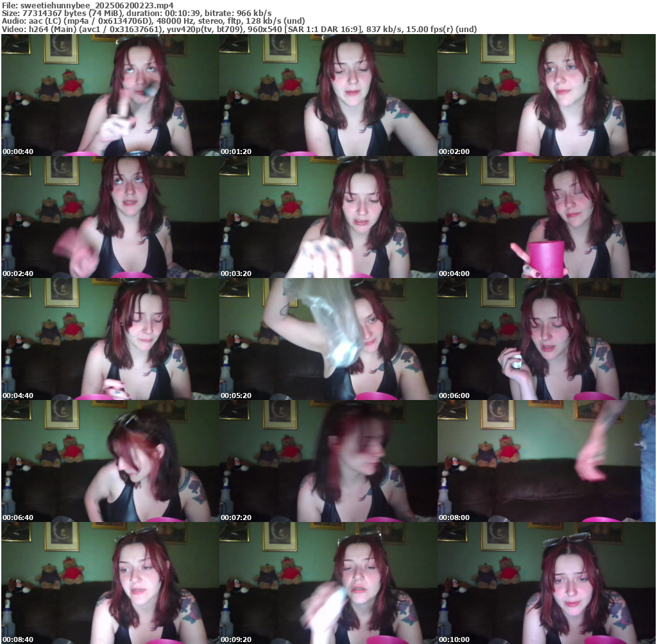The image size is (657, 644).
Task: Open the thumbnail at 00:07:20
Action: 328,461
